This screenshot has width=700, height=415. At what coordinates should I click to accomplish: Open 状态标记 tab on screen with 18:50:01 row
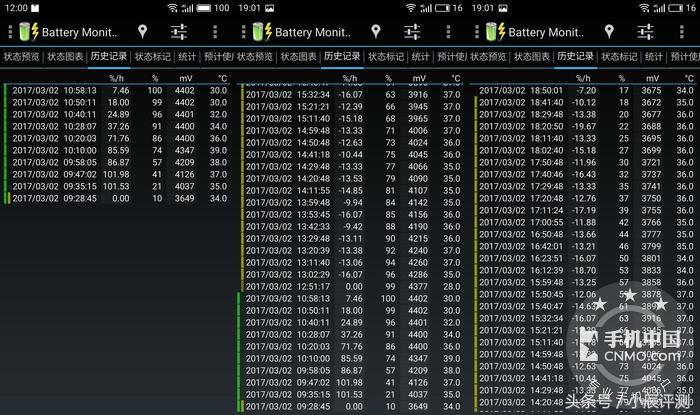tap(619, 57)
